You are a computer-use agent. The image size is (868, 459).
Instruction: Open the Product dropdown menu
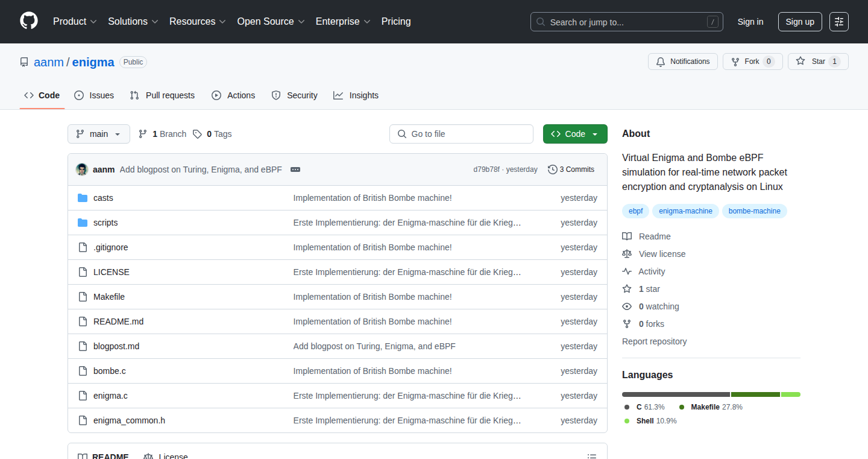(75, 21)
